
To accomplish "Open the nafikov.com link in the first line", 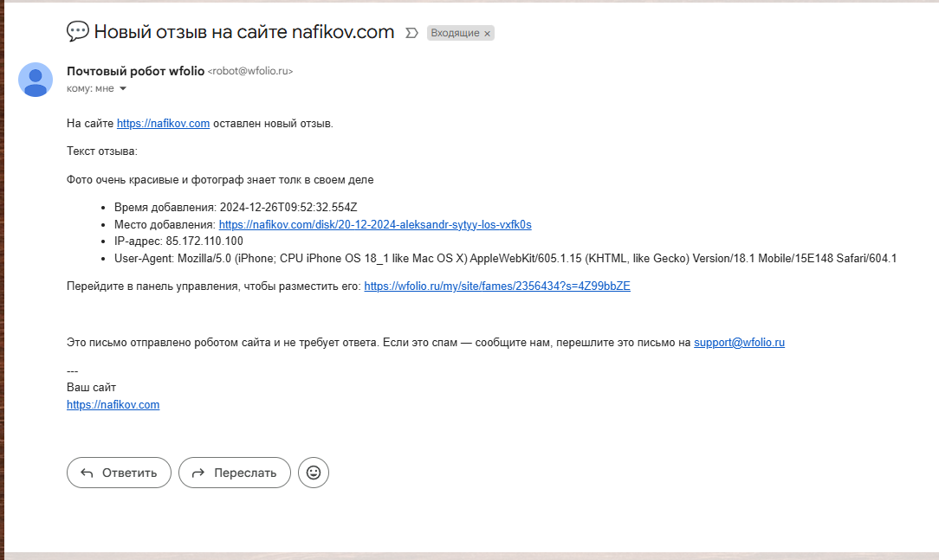I will pyautogui.click(x=163, y=124).
